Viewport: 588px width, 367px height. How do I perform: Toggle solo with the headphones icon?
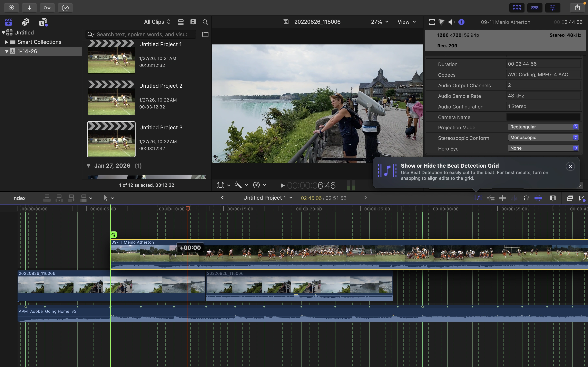(526, 198)
